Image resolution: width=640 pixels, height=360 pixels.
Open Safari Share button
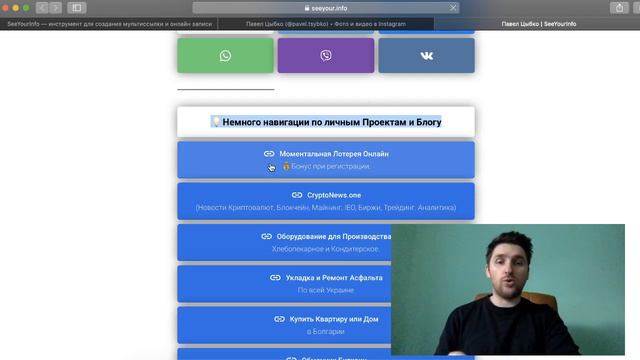point(619,8)
